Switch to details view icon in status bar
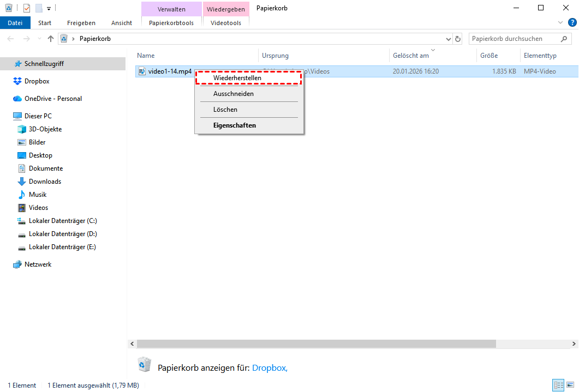Viewport: 579px width, 392px height. point(558,385)
